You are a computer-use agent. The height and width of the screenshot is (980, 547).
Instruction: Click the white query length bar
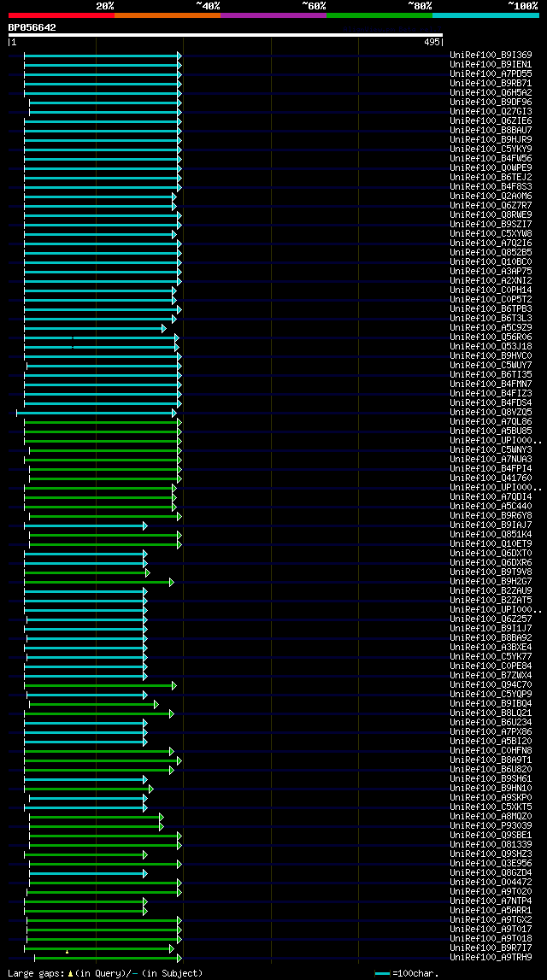225,35
